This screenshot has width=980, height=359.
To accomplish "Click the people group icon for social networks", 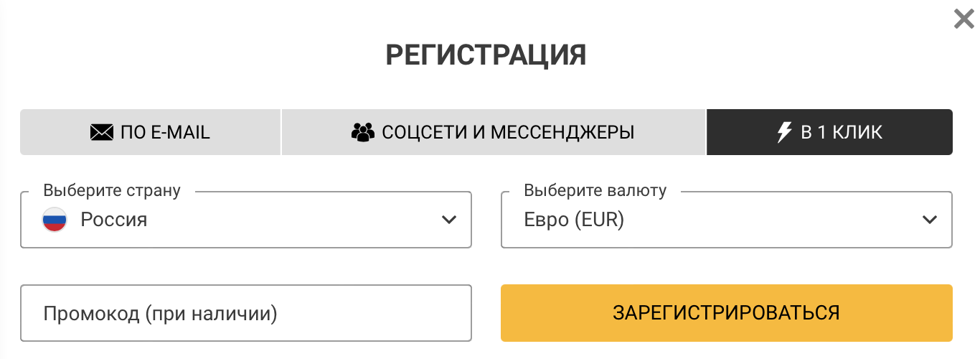I will point(364,133).
